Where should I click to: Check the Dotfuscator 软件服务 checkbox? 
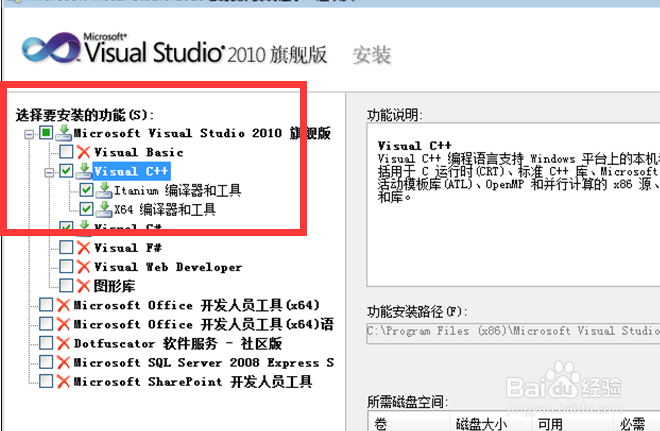click(x=46, y=343)
